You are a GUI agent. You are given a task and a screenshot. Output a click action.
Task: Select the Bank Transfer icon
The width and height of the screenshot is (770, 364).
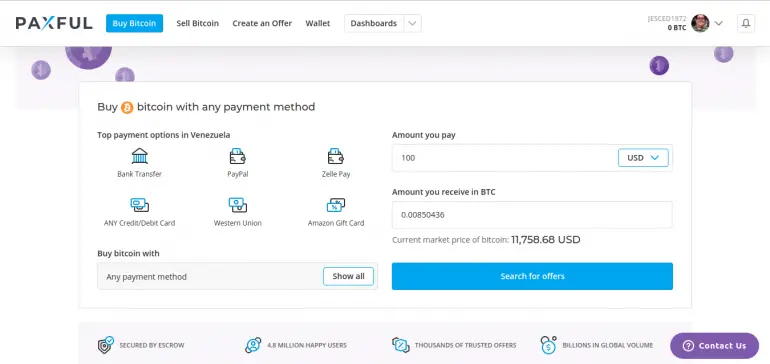click(x=139, y=156)
